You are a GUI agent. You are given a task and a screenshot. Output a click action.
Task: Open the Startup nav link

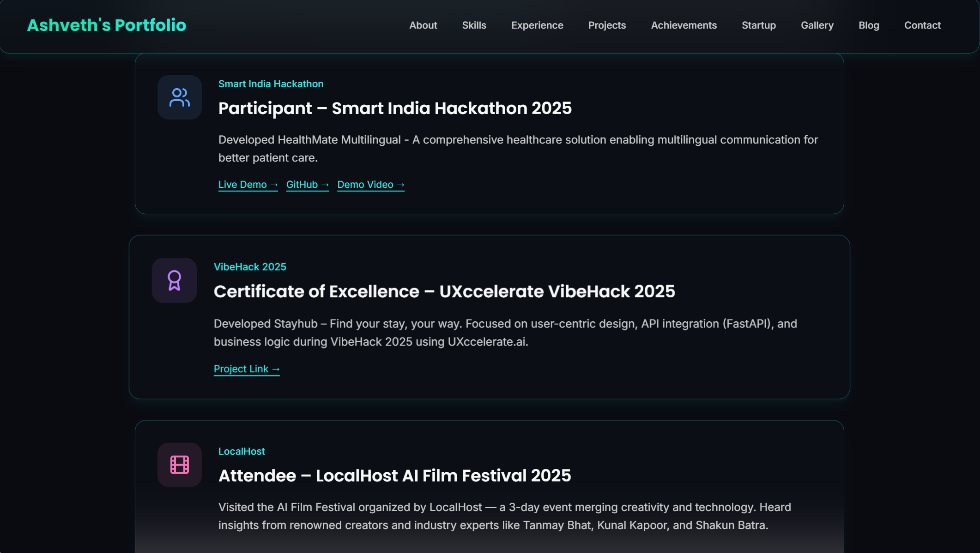click(x=758, y=25)
